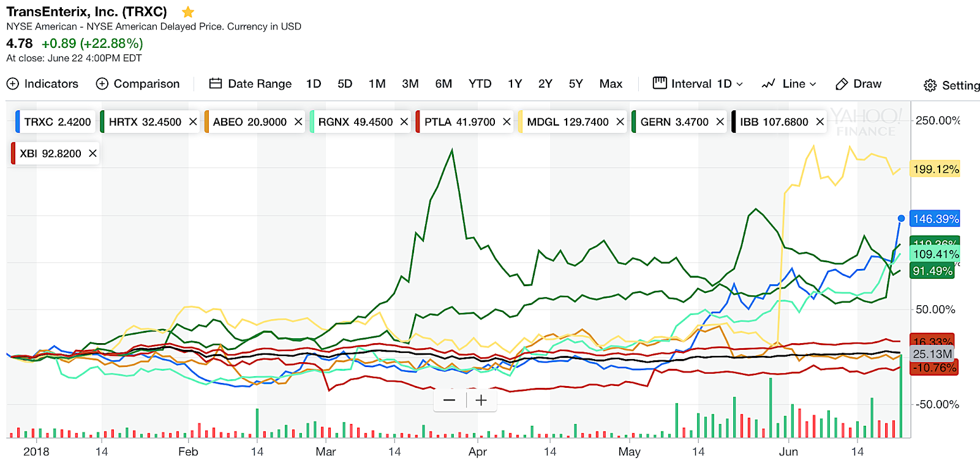Click the 91.49% green value tag

pos(932,271)
